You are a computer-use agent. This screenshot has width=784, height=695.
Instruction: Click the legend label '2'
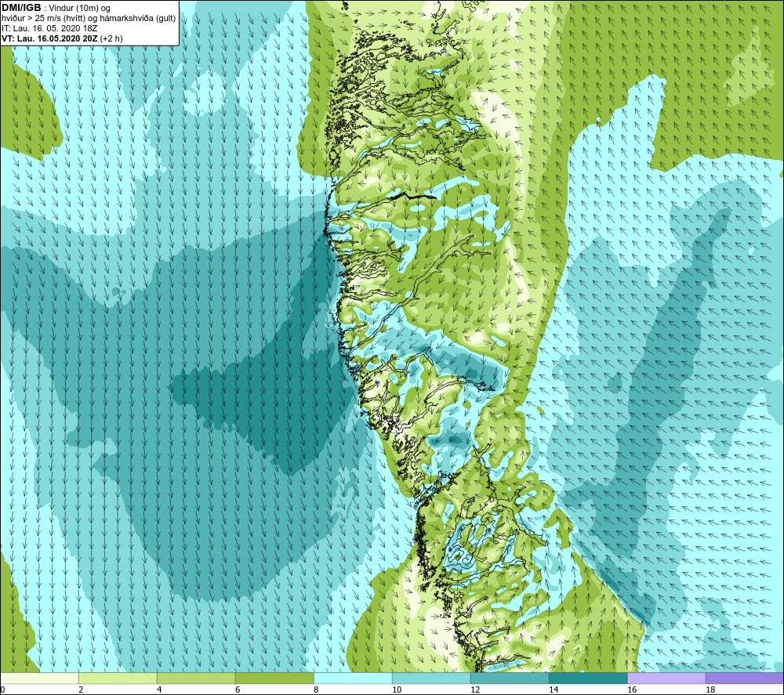[x=81, y=690]
